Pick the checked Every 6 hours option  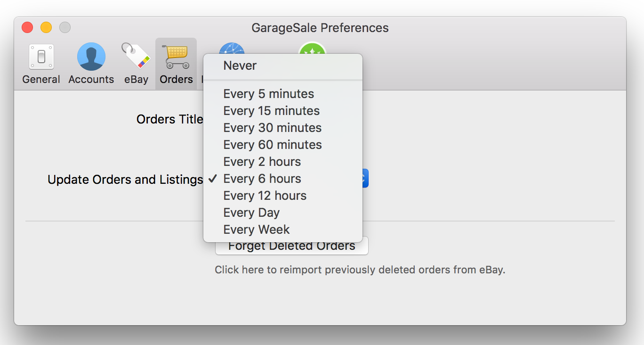283,179
